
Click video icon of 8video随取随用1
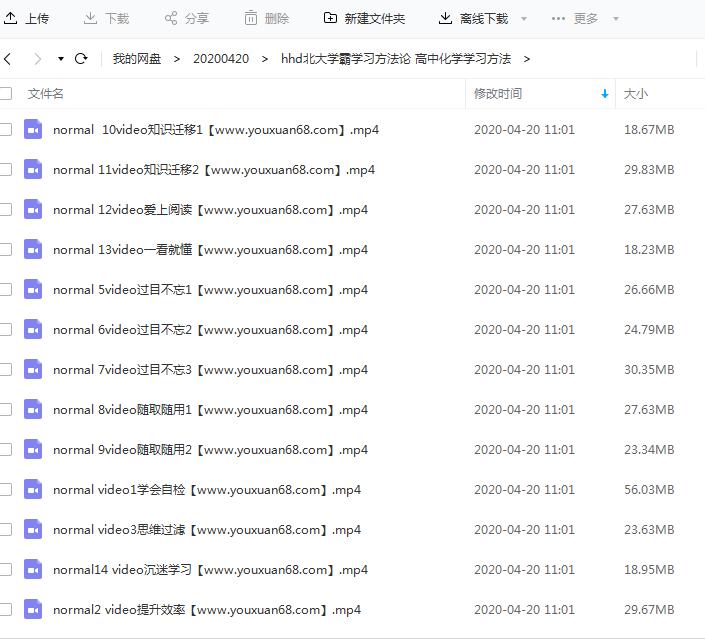[x=33, y=410]
